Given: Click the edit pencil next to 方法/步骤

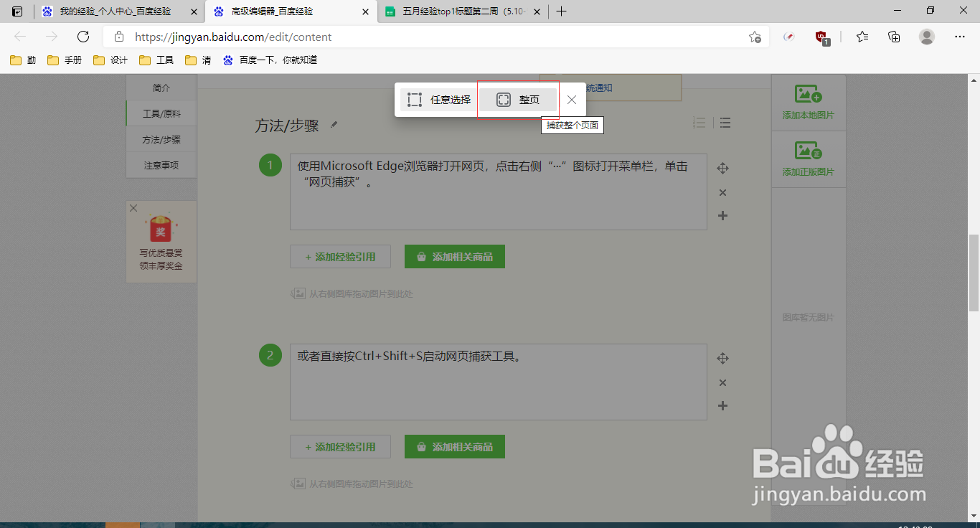Looking at the screenshot, I should click(334, 124).
